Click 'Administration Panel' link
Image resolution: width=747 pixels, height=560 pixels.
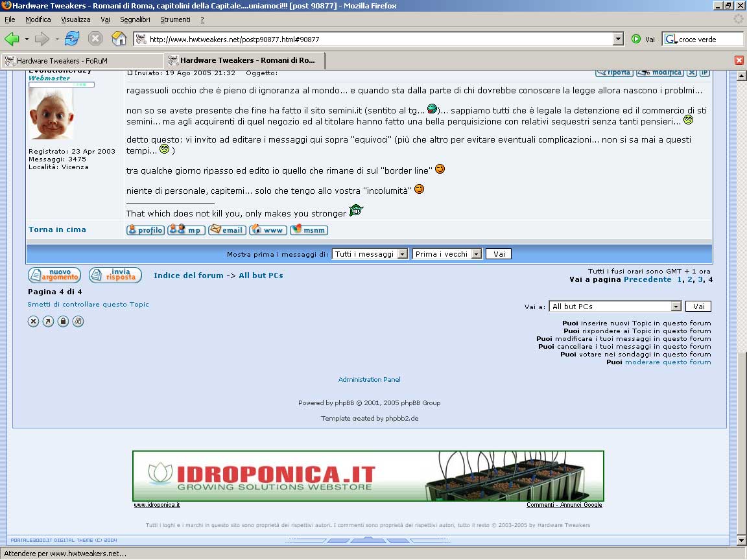pyautogui.click(x=369, y=380)
